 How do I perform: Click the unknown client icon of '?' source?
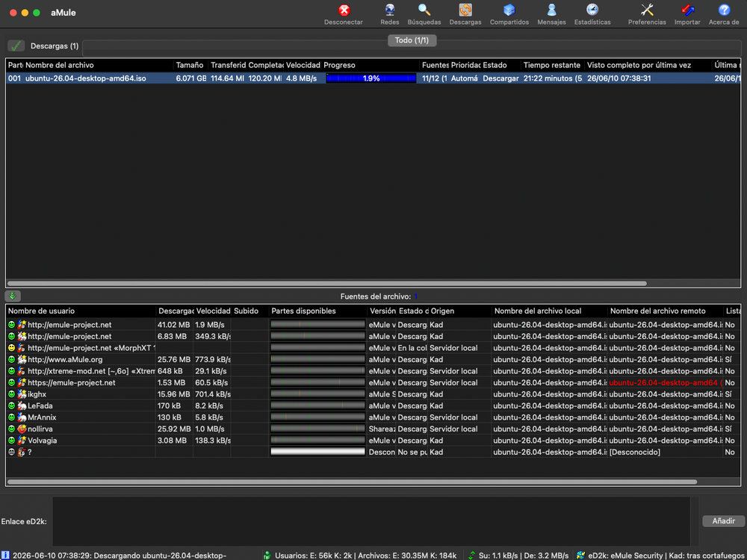click(x=22, y=452)
